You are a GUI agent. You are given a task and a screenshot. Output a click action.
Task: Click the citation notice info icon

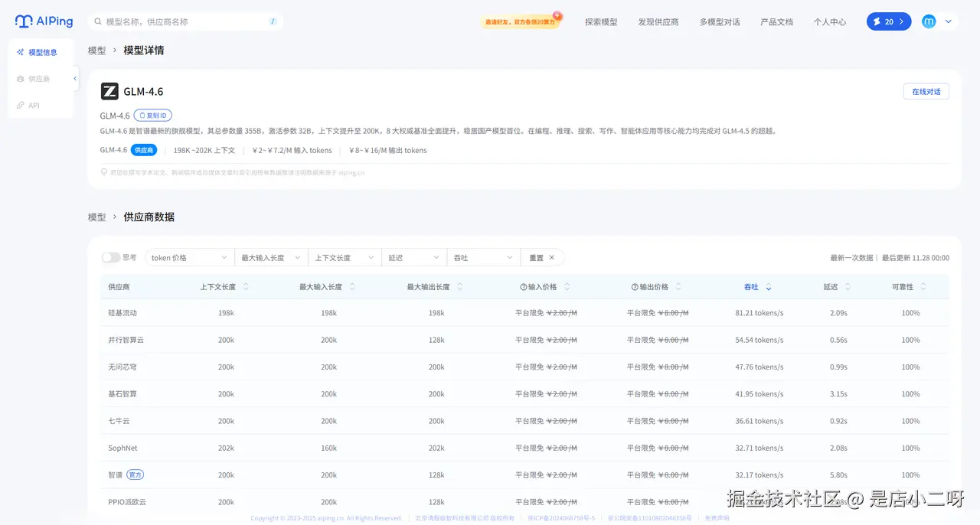pos(104,172)
